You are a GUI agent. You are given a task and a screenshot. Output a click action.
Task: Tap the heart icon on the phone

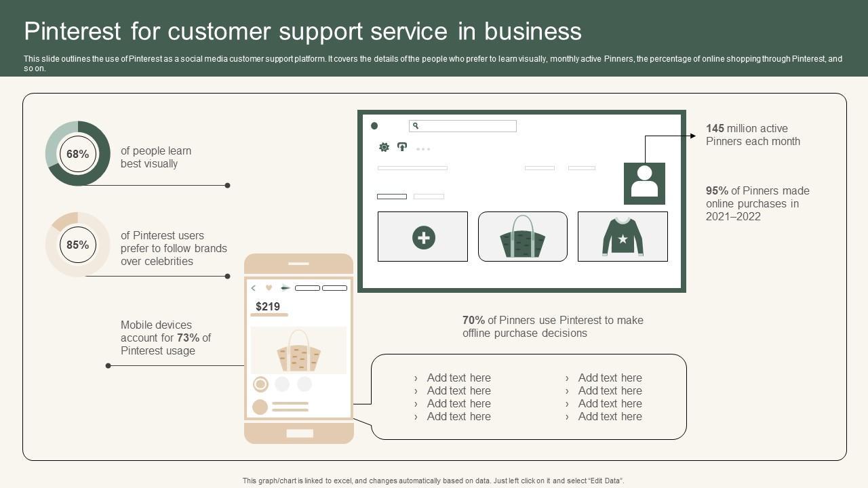click(269, 288)
